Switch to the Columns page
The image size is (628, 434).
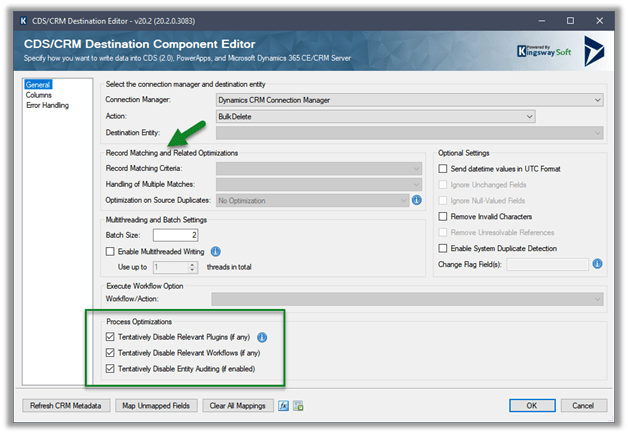(x=41, y=96)
